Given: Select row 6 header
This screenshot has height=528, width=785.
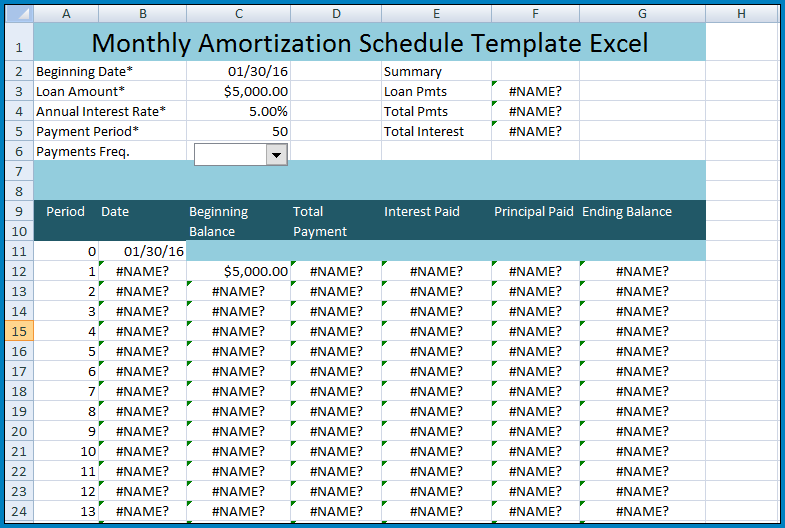Looking at the screenshot, I should point(19,151).
